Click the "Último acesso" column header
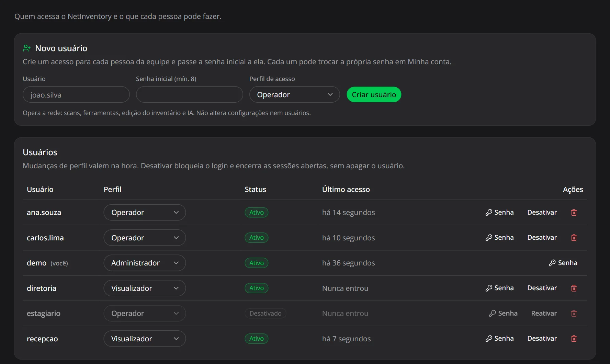This screenshot has height=364, width=610. tap(346, 189)
